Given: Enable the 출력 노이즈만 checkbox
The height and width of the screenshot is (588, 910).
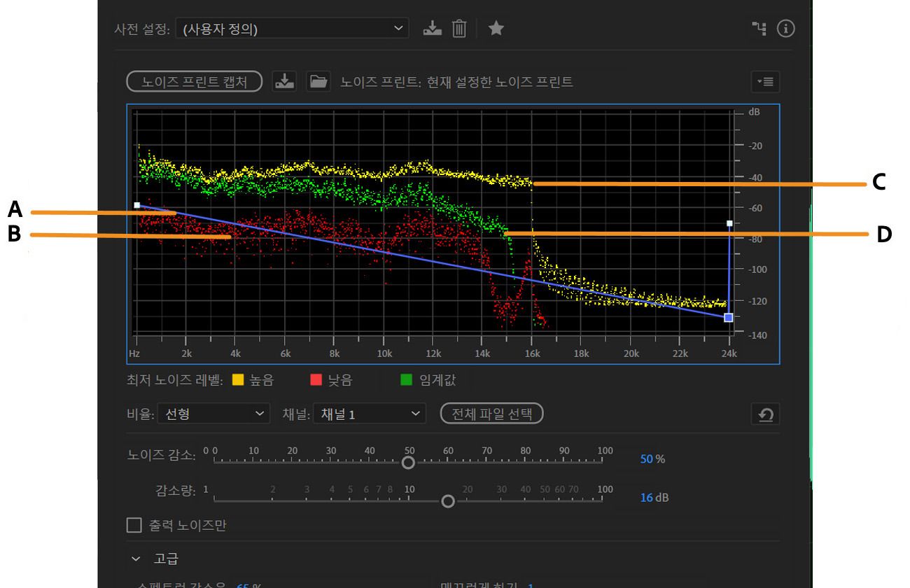Looking at the screenshot, I should (x=134, y=525).
